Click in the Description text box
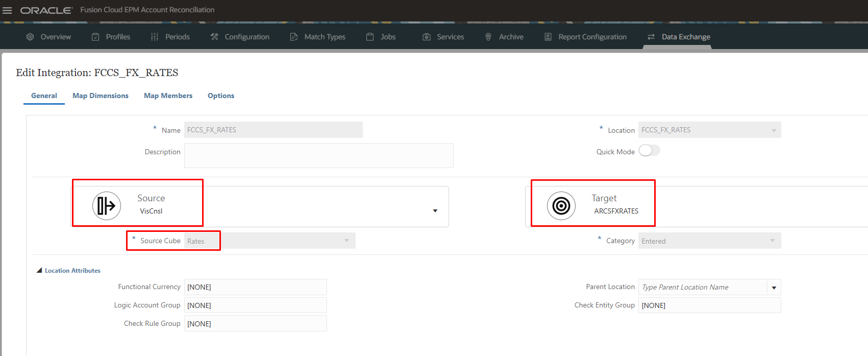The image size is (868, 356). pyautogui.click(x=319, y=155)
